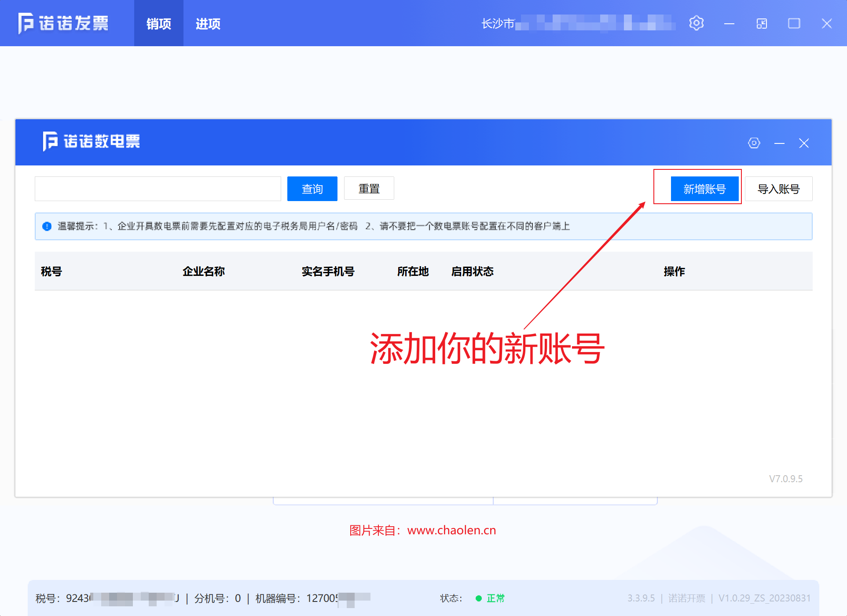Click the V1.0.29_ZS_20230831 build label
The height and width of the screenshot is (616, 847).
click(765, 598)
